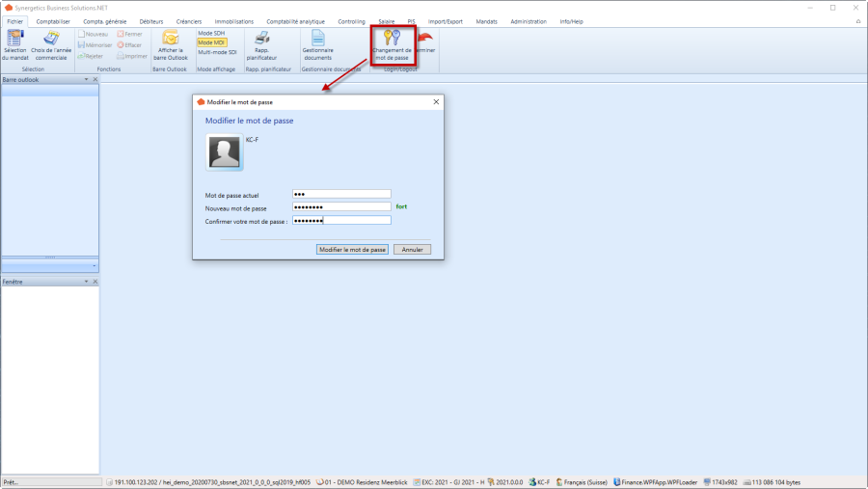Open Sélection du mandat in the ribbon
The height and width of the screenshot is (489, 868).
pyautogui.click(x=15, y=45)
